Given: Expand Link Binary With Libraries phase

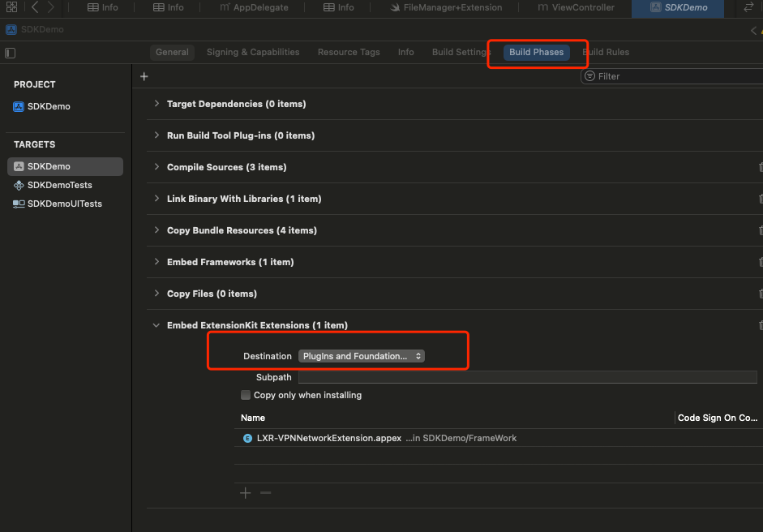Looking at the screenshot, I should (156, 199).
